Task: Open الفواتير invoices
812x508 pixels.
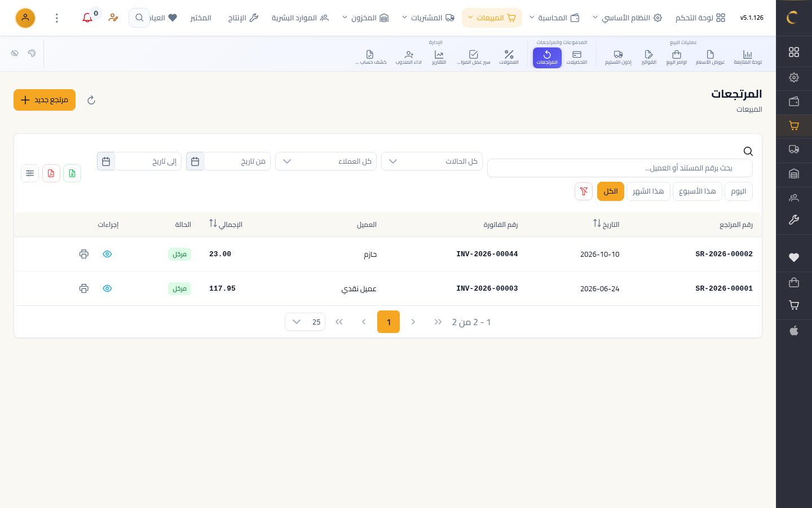Action: point(649,58)
